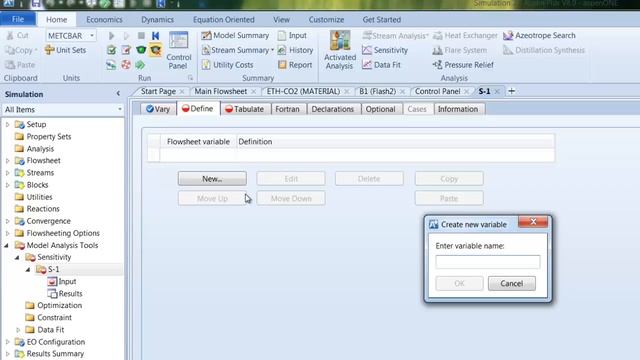This screenshot has width=640, height=360.
Task: Switch to the Tabulate tab
Action: point(245,109)
